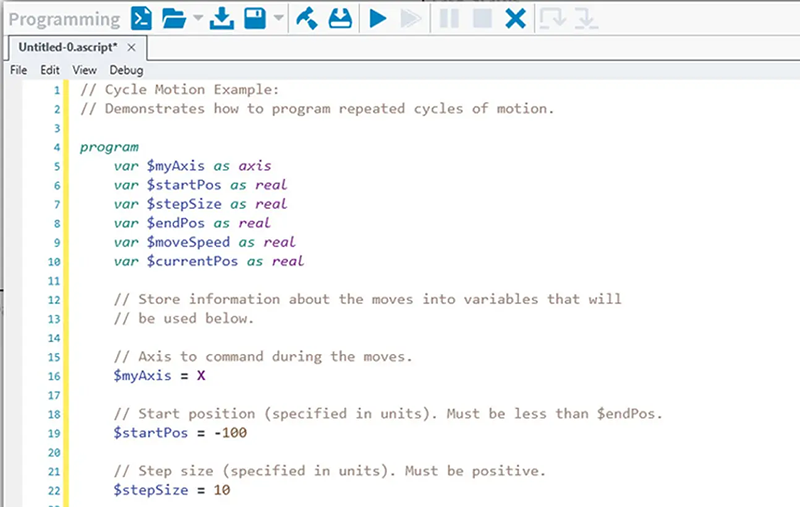Click the load to controller icon
The width and height of the screenshot is (800, 507).
coord(340,17)
